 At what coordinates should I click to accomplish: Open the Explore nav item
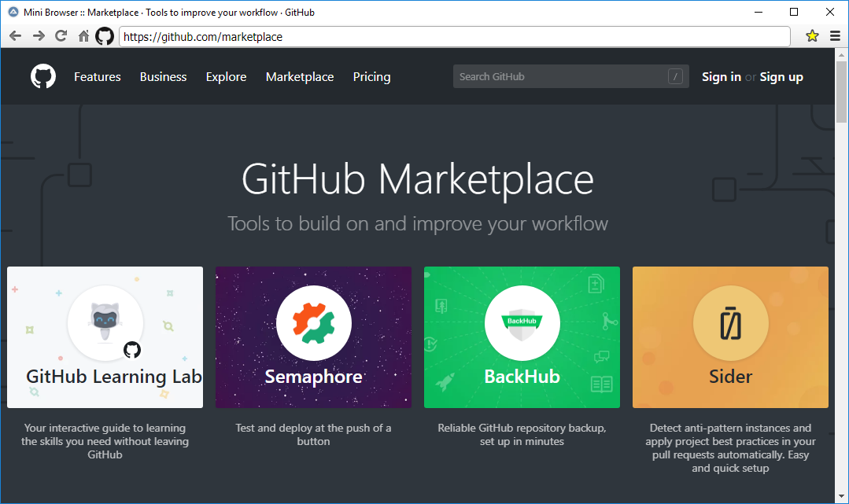[226, 77]
